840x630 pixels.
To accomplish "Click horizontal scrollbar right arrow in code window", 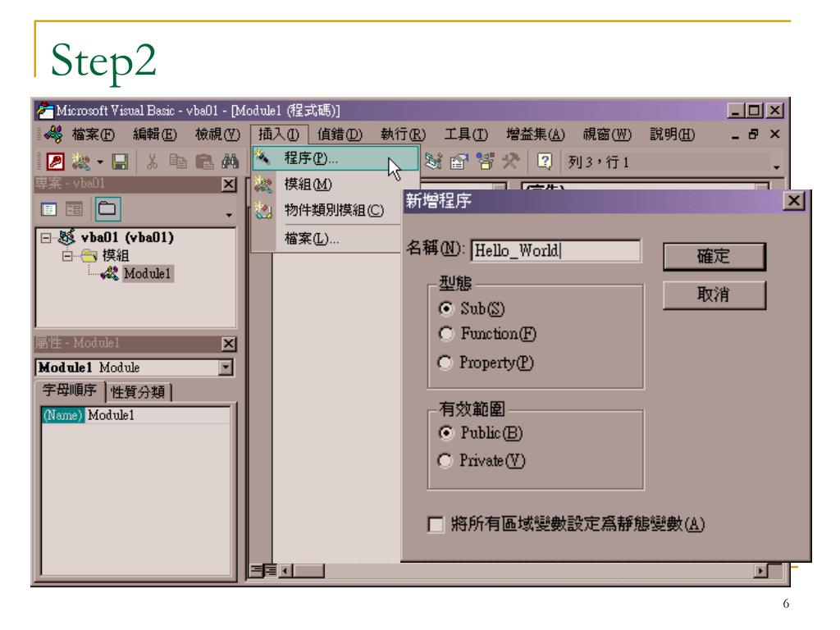I will [760, 571].
